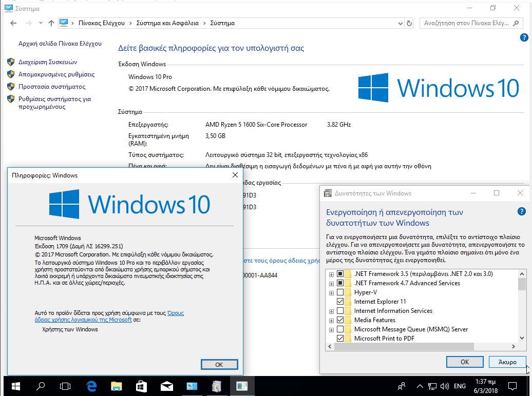This screenshot has height=396, width=532.
Task: Uncheck Internet Explorer 11 feature
Action: point(340,302)
